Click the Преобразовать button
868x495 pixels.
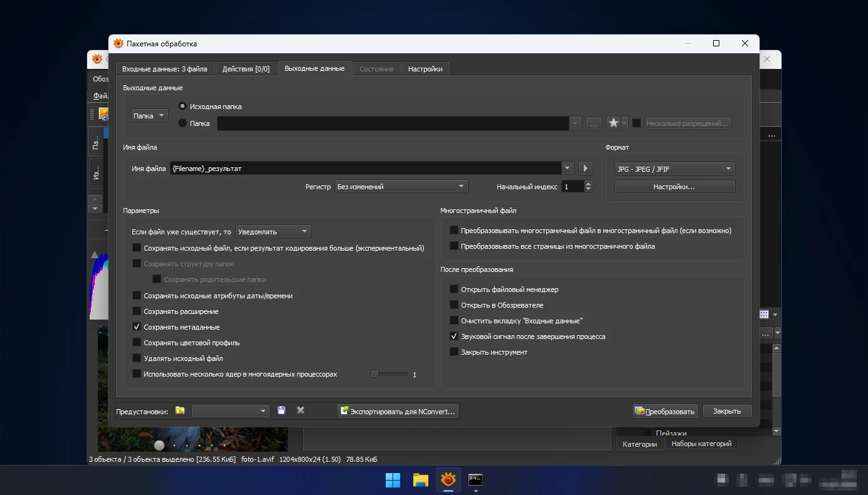pos(665,411)
